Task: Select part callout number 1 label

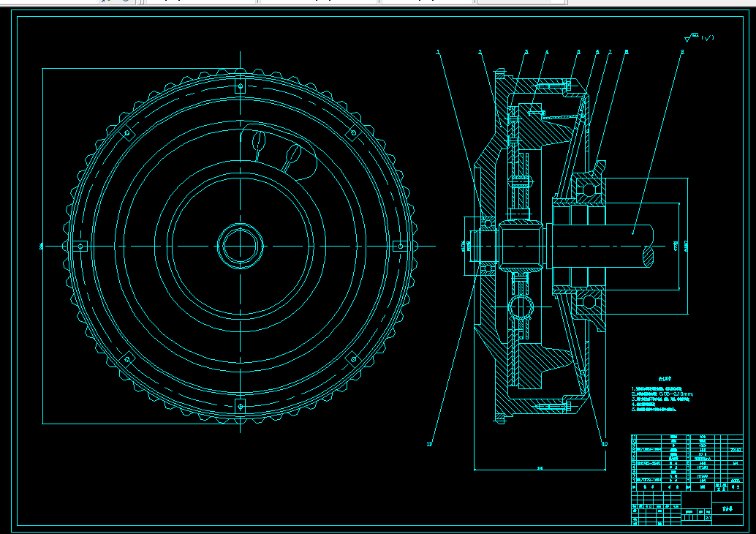Action: [x=438, y=52]
